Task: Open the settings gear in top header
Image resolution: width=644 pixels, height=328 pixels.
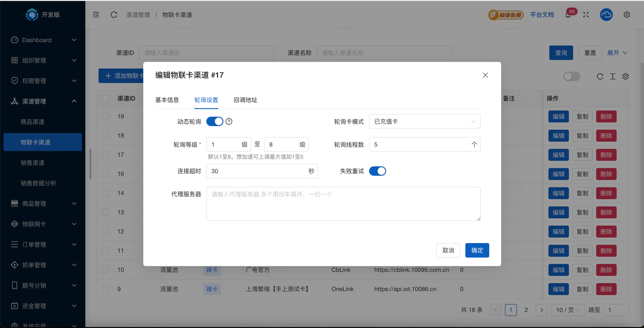Action: [x=627, y=15]
